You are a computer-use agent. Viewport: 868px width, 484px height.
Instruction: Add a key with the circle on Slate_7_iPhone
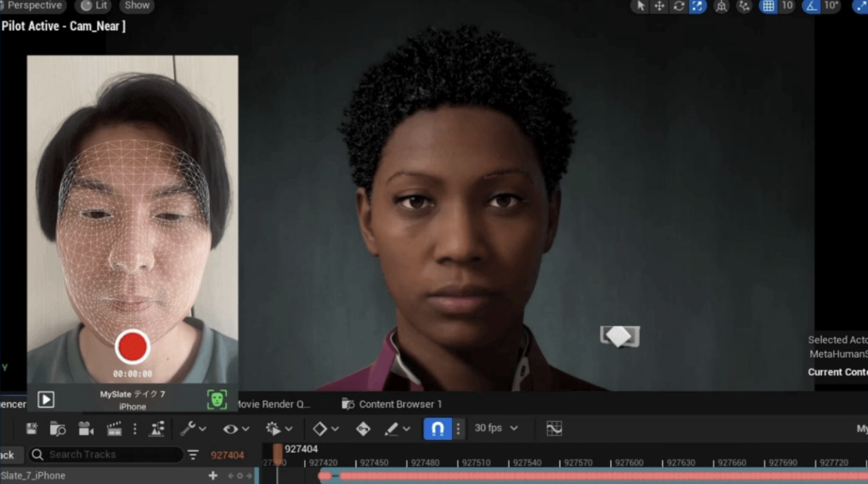coord(240,476)
